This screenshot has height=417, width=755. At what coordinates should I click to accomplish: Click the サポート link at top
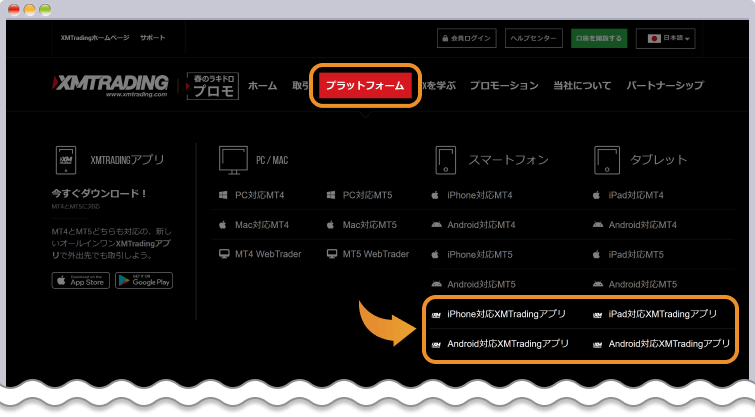click(x=153, y=38)
